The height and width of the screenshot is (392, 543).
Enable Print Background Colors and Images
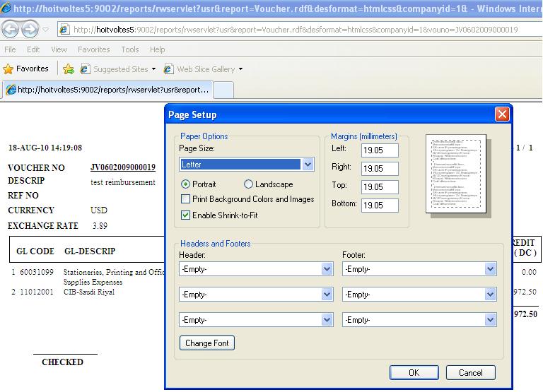[x=186, y=200]
